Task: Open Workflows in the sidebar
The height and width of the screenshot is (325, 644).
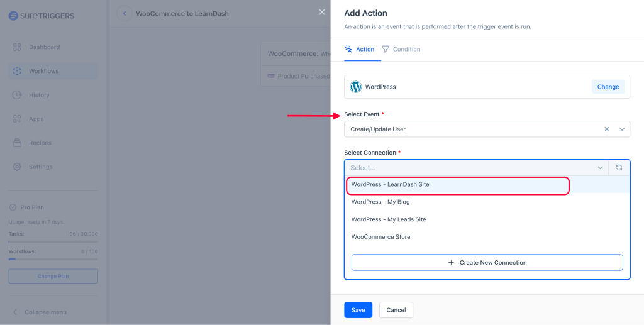Action: [53, 71]
